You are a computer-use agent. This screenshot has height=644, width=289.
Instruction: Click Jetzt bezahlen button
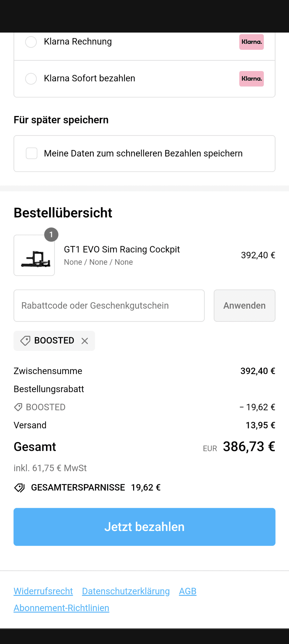[144, 527]
